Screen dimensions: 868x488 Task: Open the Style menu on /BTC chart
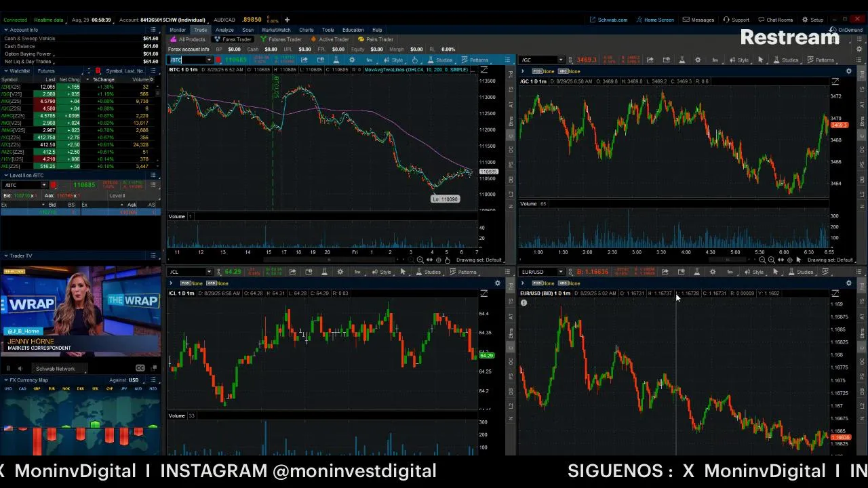click(394, 60)
